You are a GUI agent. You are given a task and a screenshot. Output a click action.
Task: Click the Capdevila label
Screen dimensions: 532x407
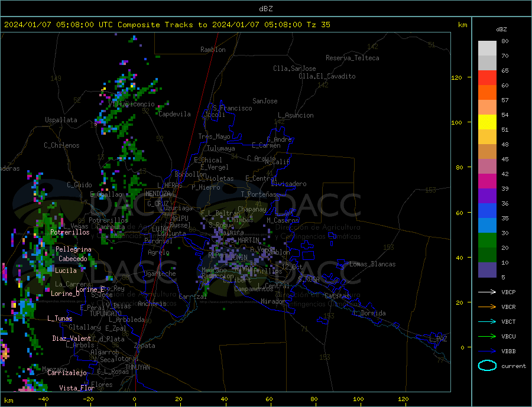click(174, 114)
